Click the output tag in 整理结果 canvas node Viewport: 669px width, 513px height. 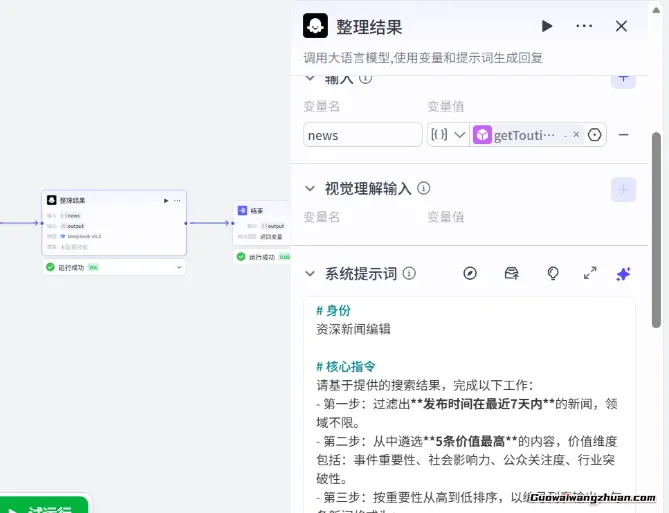click(73, 226)
